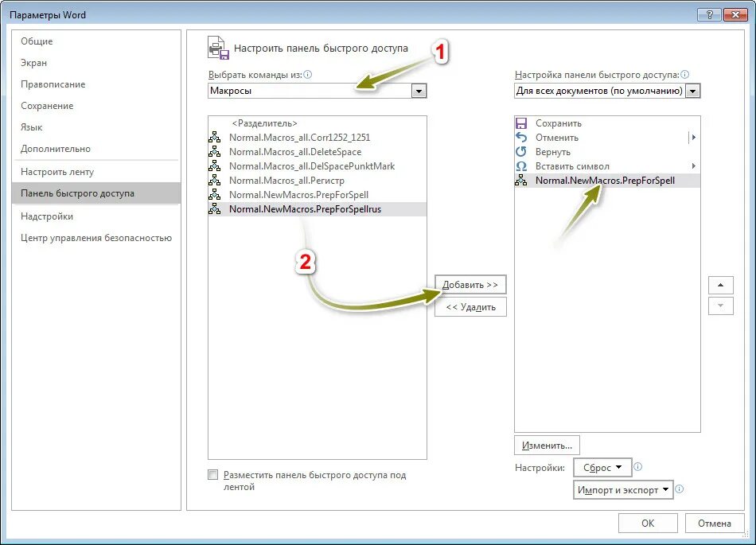Select the <Разделитель> list entry

click(x=318, y=123)
